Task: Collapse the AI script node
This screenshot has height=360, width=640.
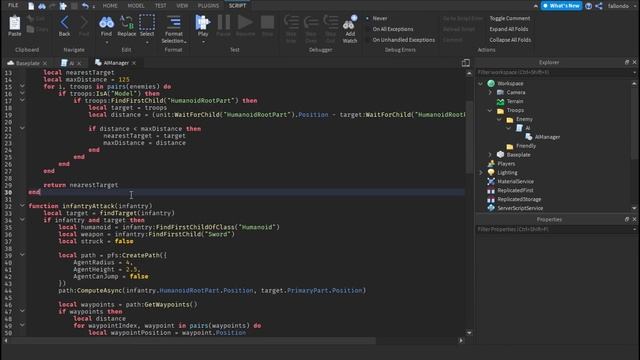Action: [x=509, y=128]
